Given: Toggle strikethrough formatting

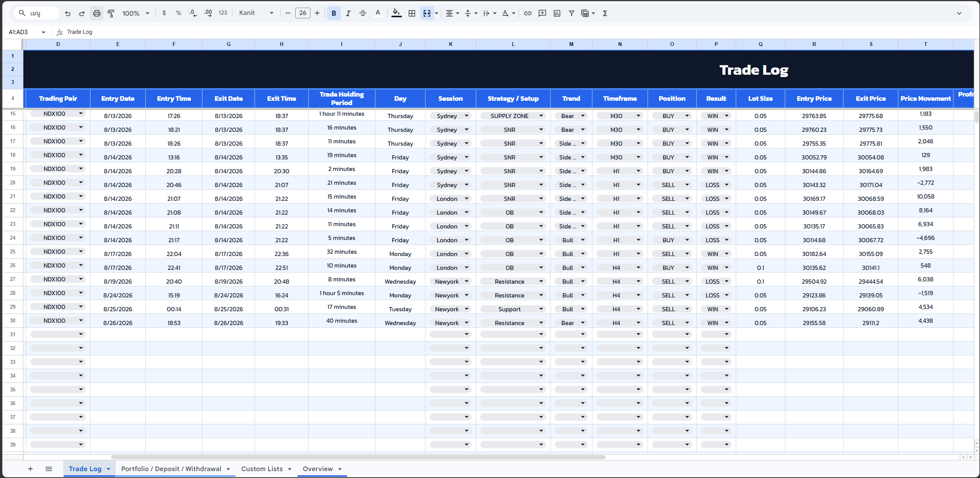Looking at the screenshot, I should (363, 13).
